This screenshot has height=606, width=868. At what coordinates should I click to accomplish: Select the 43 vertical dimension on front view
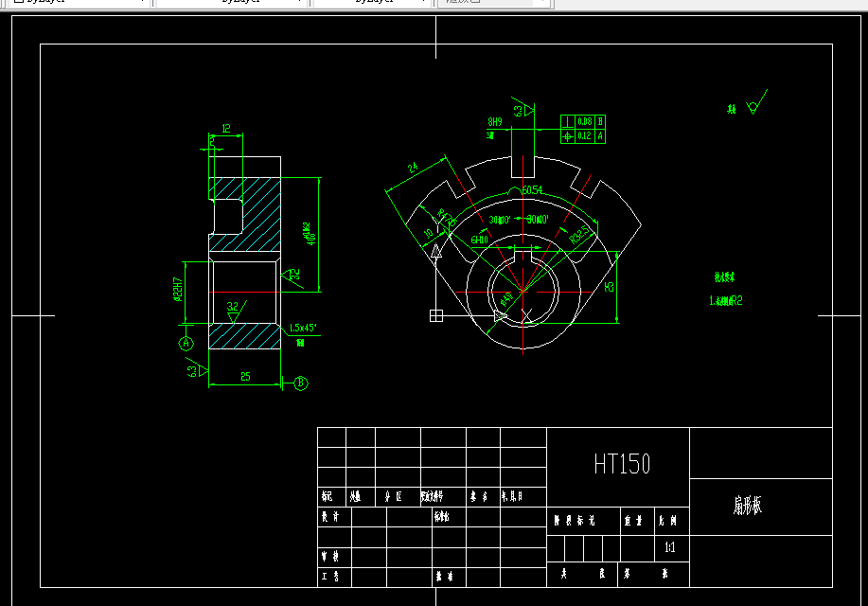(x=609, y=287)
